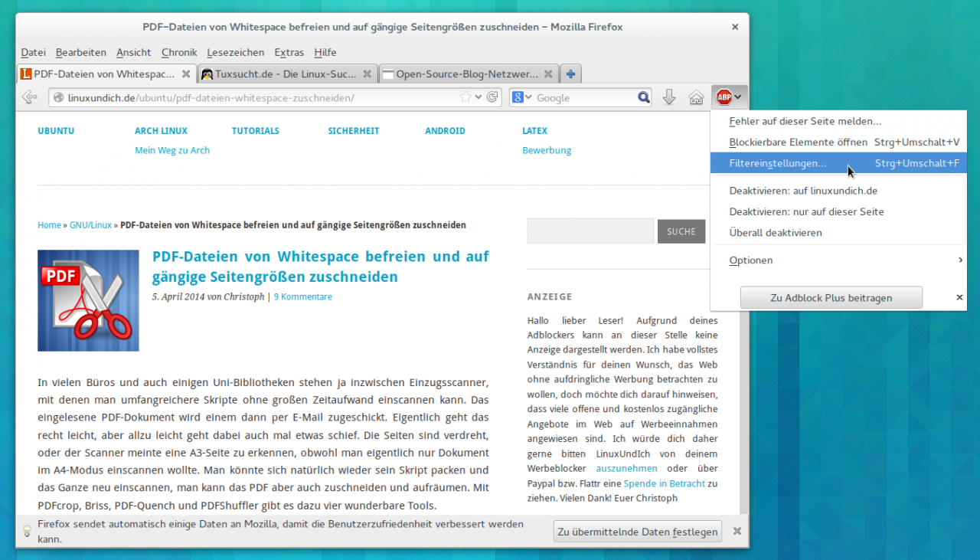This screenshot has width=980, height=560.
Task: Choose Deaktivieren: auf linuxundich.de
Action: pyautogui.click(x=838, y=191)
